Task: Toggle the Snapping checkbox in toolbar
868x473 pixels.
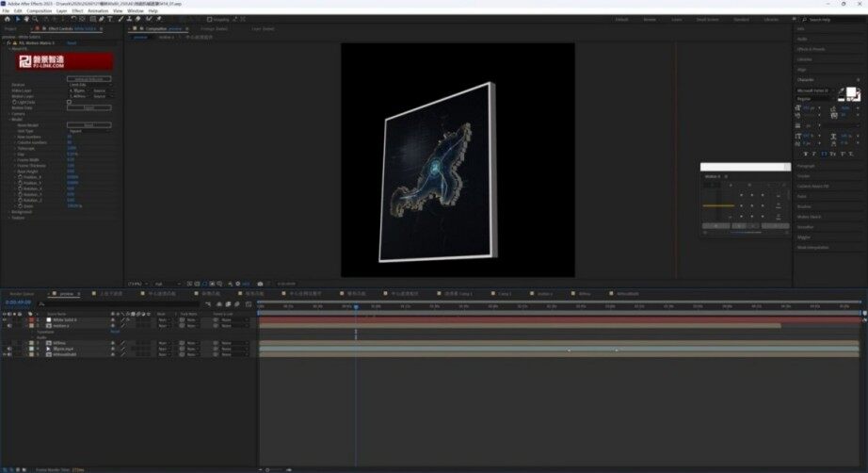Action: point(209,20)
